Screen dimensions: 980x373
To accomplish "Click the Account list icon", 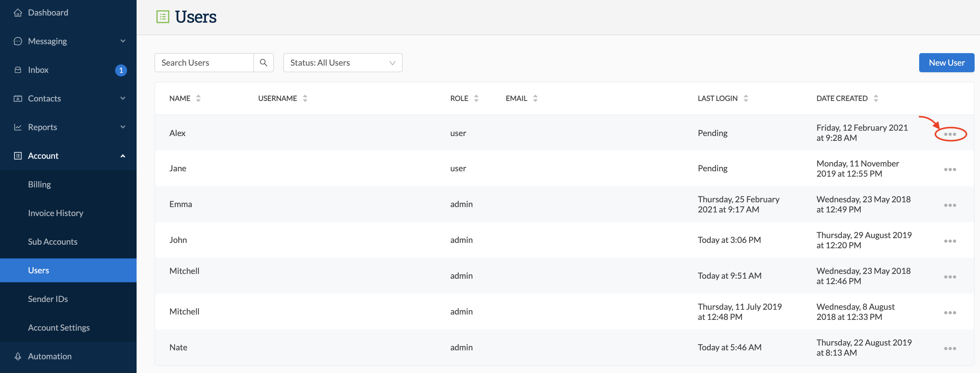I will point(18,156).
